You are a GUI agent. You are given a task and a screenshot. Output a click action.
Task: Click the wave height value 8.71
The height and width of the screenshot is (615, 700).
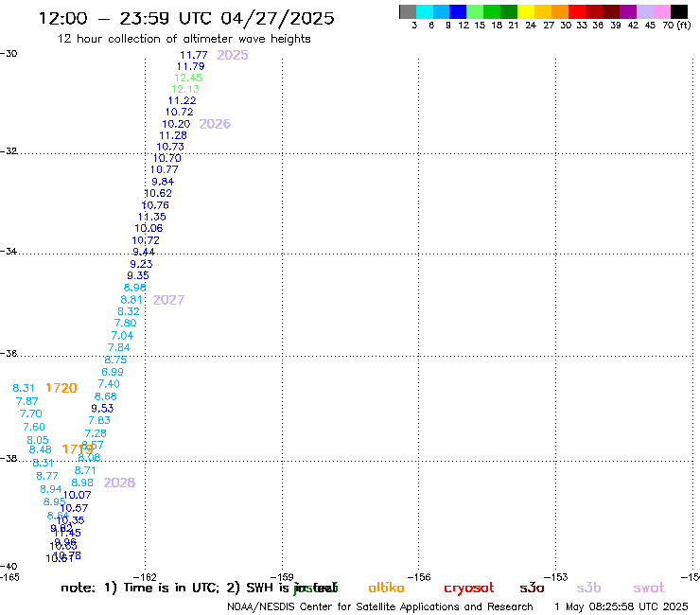[85, 470]
